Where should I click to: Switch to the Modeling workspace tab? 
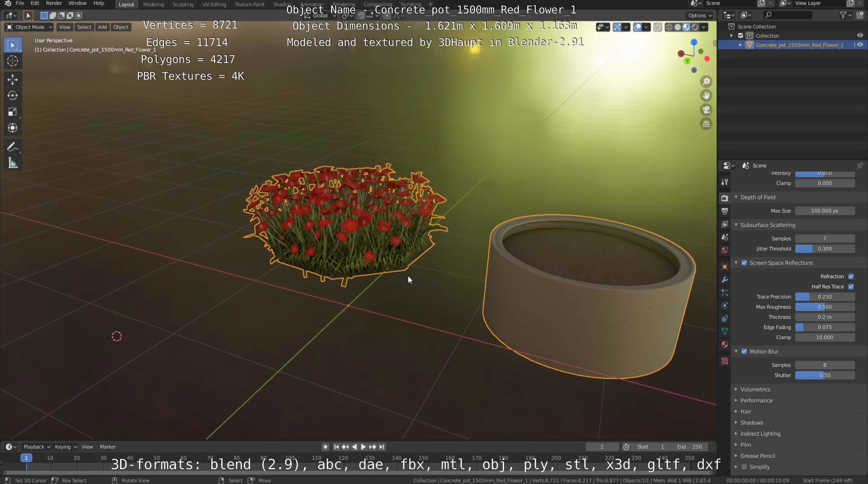click(x=153, y=4)
